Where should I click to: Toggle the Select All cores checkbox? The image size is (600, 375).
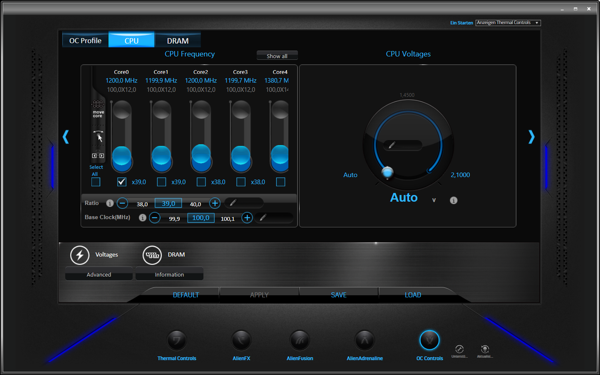pyautogui.click(x=96, y=182)
